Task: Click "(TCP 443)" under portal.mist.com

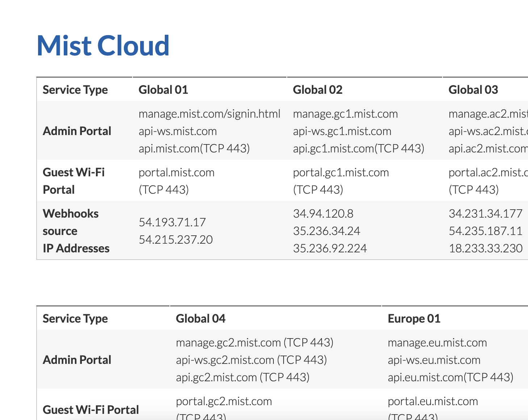Action: (x=164, y=190)
